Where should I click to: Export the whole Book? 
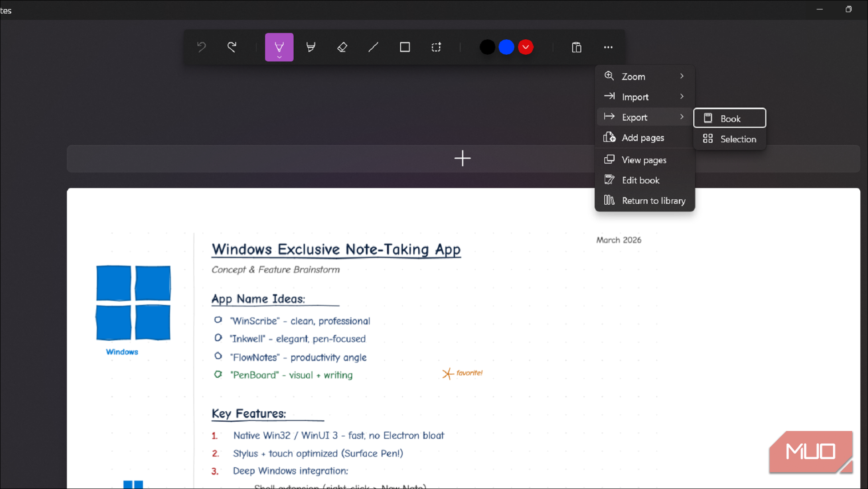click(x=729, y=118)
